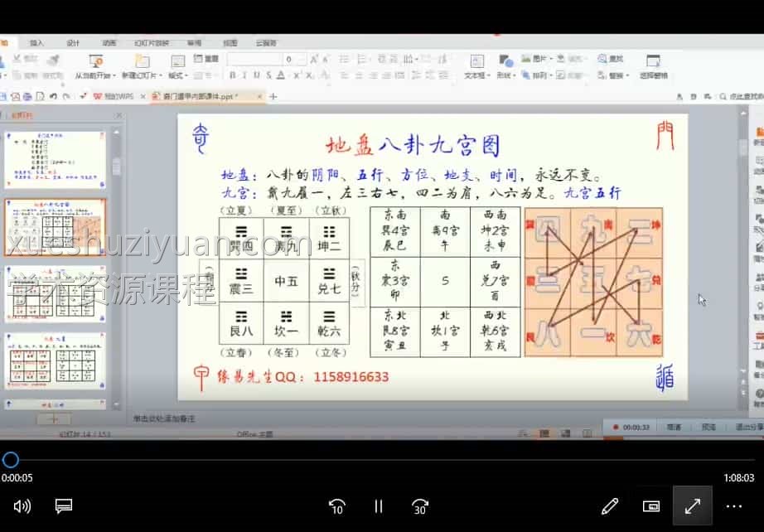This screenshot has width=764, height=532.
Task: Pause video playback
Action: 377,505
